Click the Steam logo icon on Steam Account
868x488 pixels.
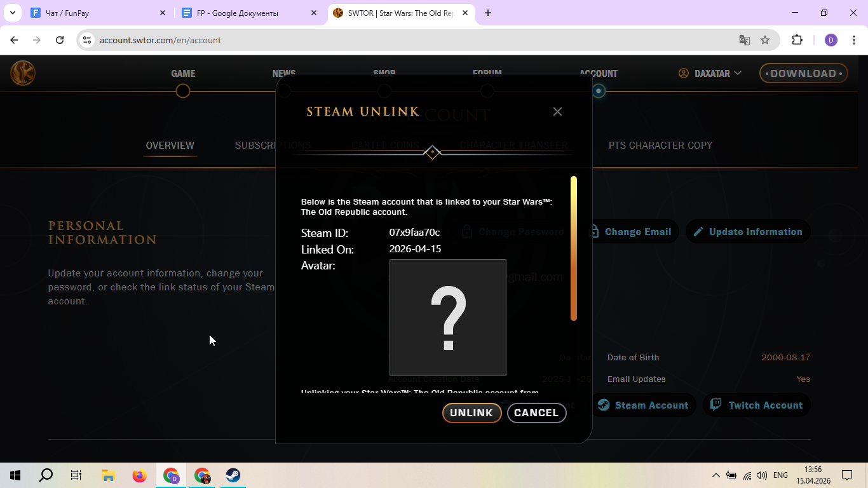coord(604,405)
